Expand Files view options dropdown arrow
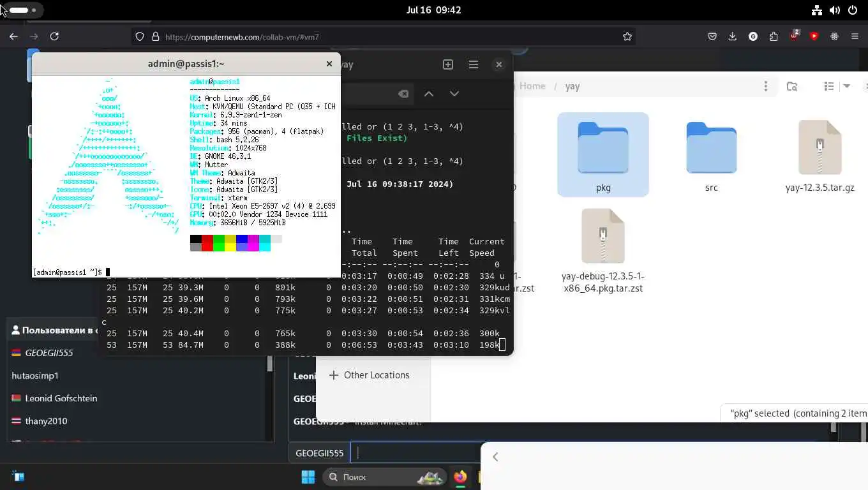The width and height of the screenshot is (868, 490). 847,86
